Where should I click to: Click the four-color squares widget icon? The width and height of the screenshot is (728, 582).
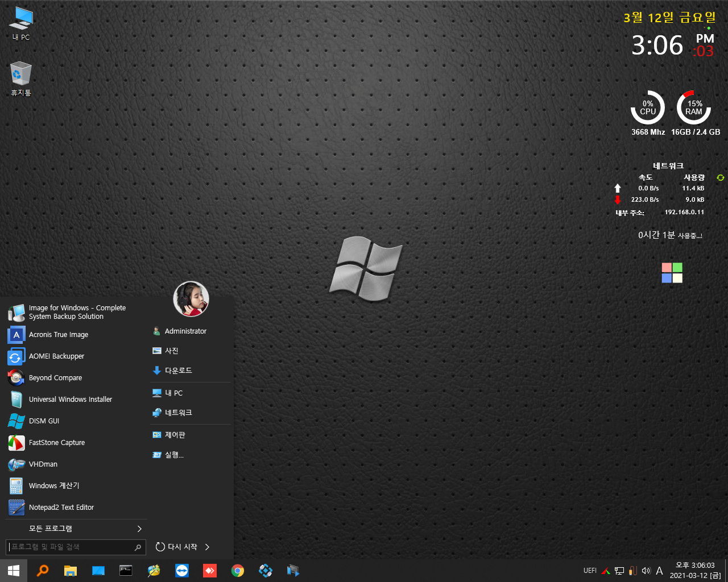click(x=672, y=273)
